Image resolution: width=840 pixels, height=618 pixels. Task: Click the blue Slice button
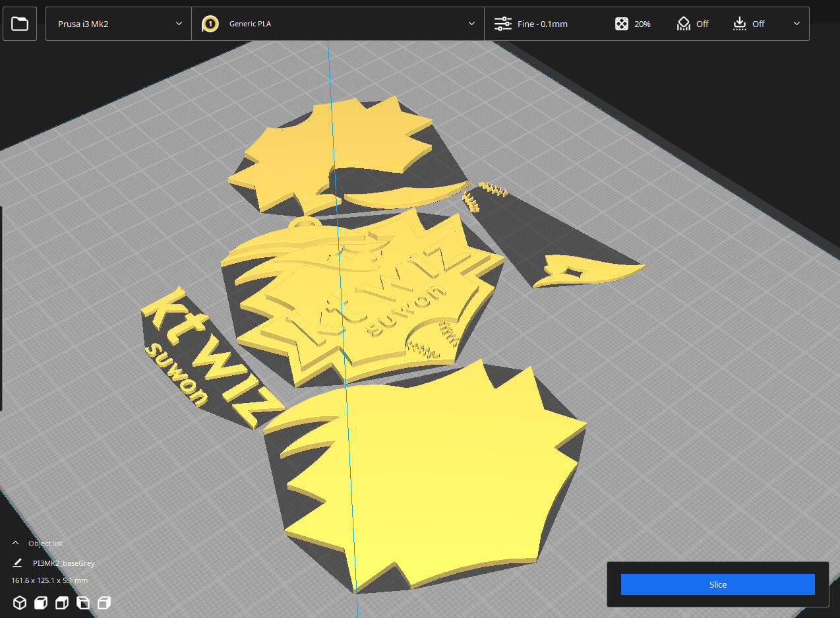[x=718, y=584]
